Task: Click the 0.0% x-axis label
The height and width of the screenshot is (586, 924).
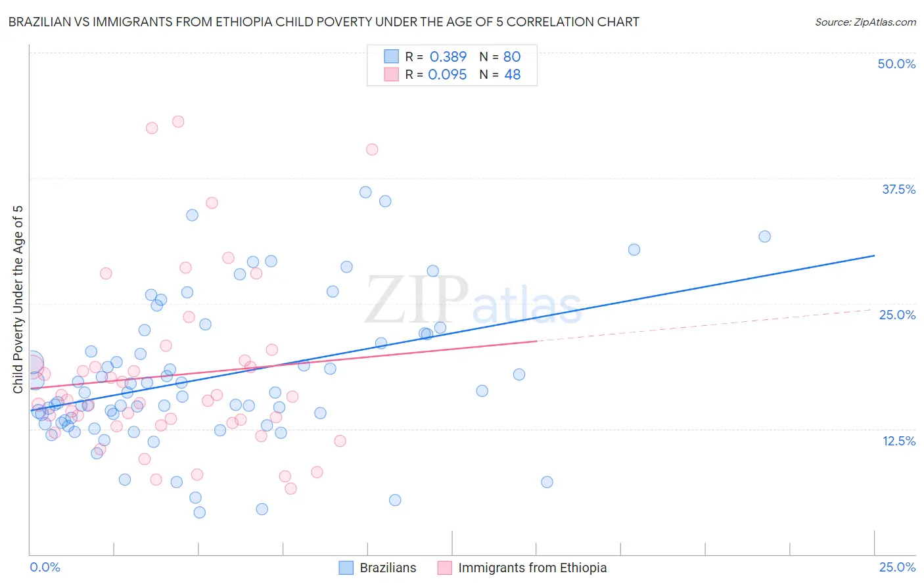Action: (45, 567)
